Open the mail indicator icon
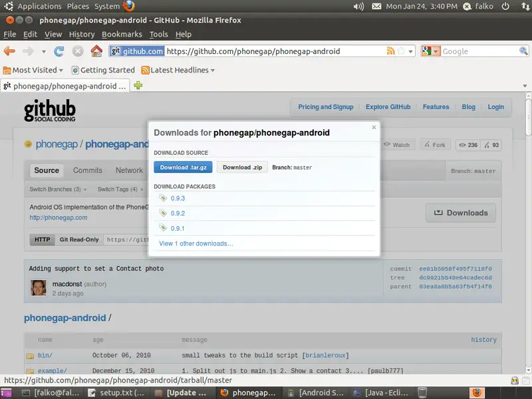 tap(376, 7)
